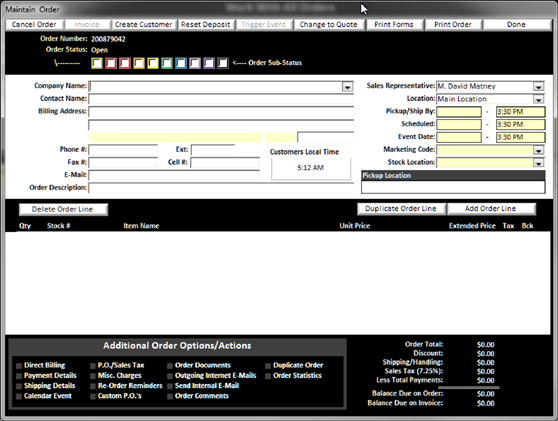Open the Company Name dropdown
Viewport: 558px width, 421px height.
pos(347,86)
